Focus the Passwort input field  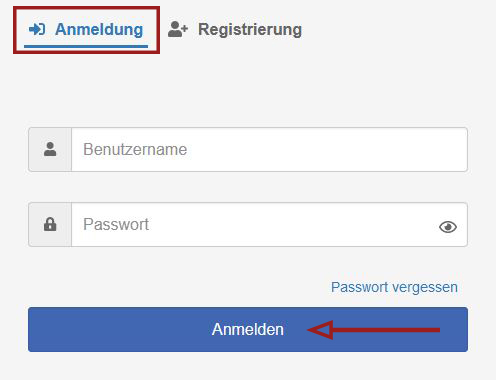click(x=269, y=224)
